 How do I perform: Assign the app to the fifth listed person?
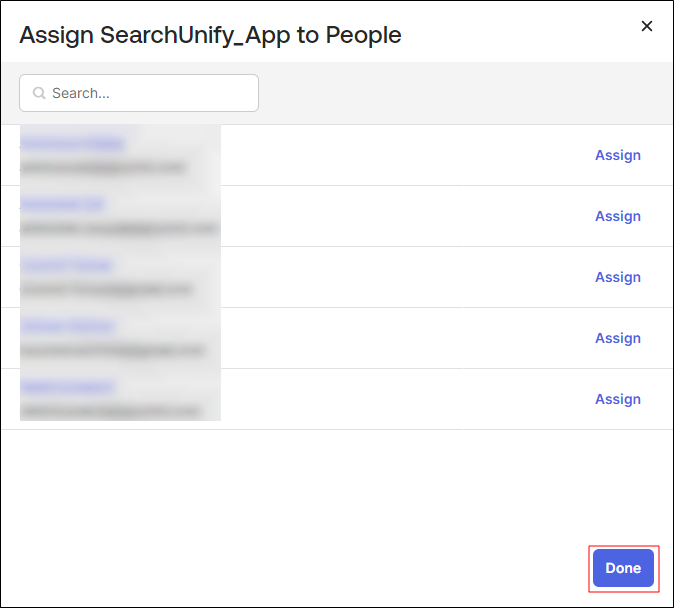click(x=618, y=399)
